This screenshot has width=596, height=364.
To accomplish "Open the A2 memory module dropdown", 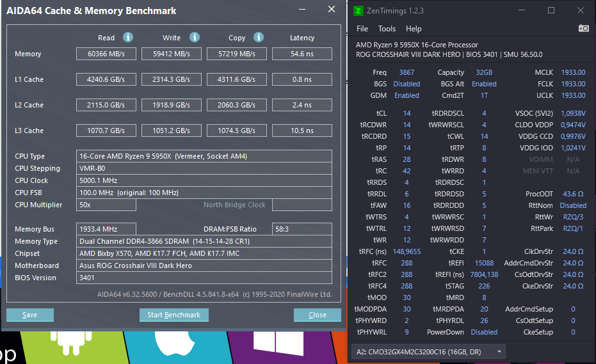I will (428, 352).
